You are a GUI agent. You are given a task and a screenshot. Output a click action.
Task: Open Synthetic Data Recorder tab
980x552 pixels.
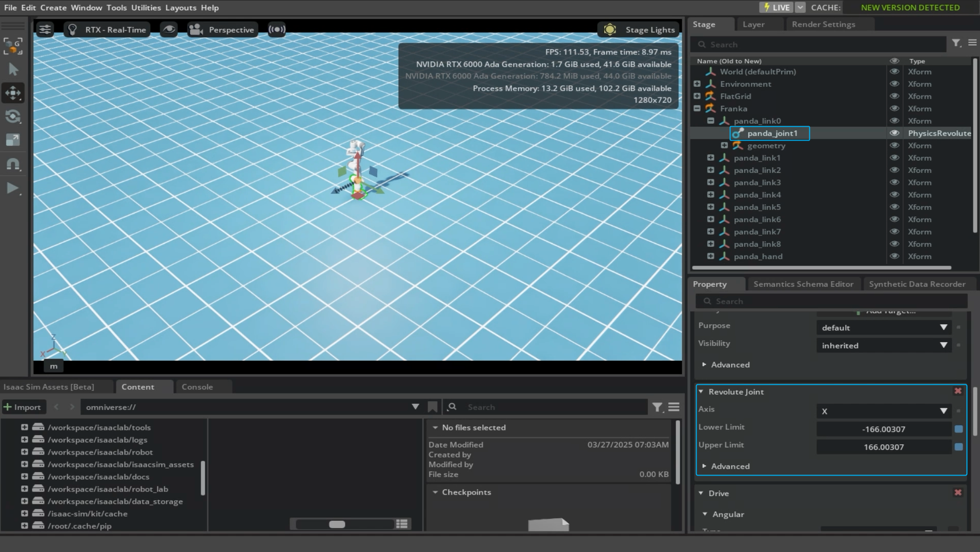tap(917, 284)
